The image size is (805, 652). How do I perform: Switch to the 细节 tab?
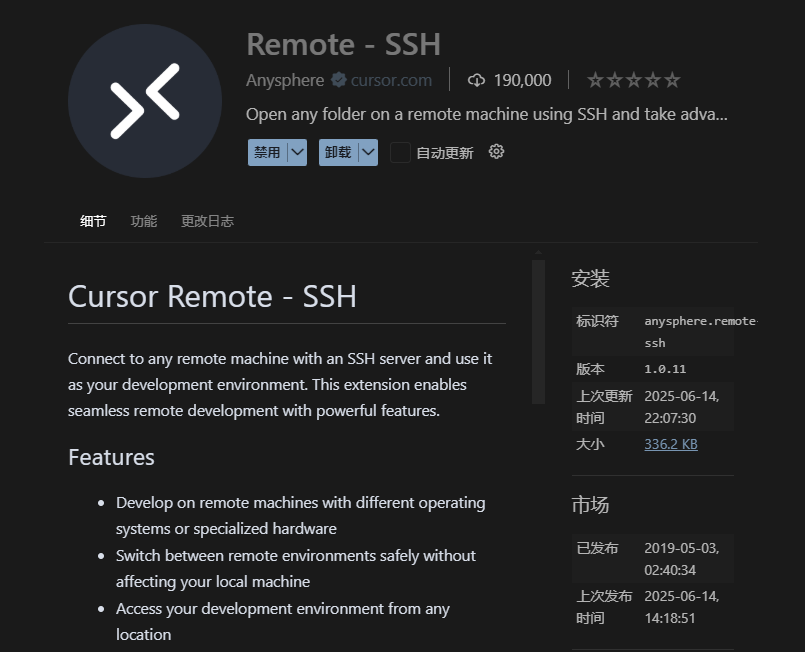point(93,221)
